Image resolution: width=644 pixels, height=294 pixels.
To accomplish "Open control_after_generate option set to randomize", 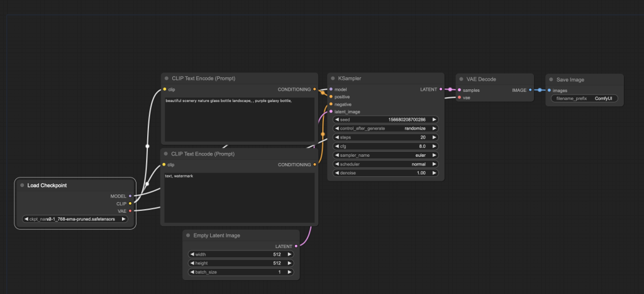I will 385,128.
